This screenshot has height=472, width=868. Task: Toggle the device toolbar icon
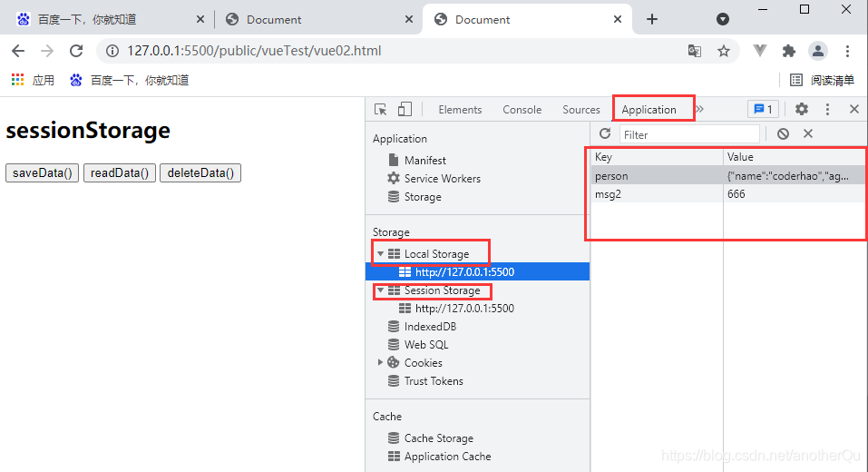click(x=405, y=109)
